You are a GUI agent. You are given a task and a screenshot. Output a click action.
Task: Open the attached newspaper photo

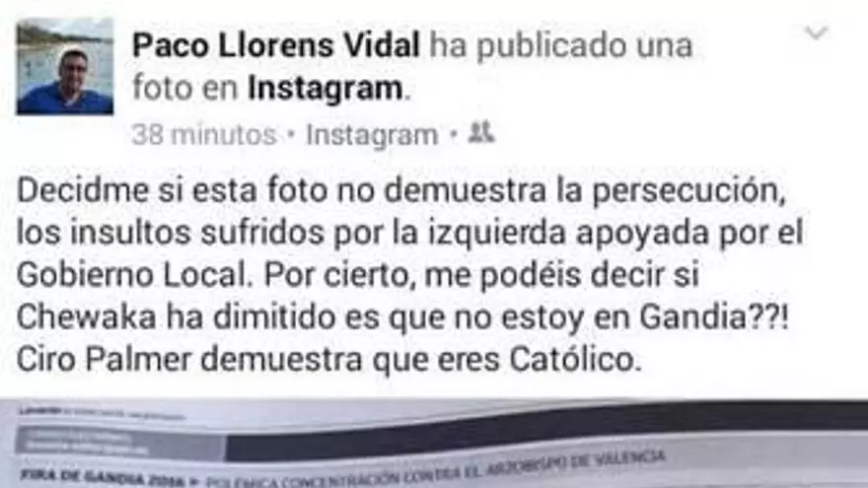434,444
